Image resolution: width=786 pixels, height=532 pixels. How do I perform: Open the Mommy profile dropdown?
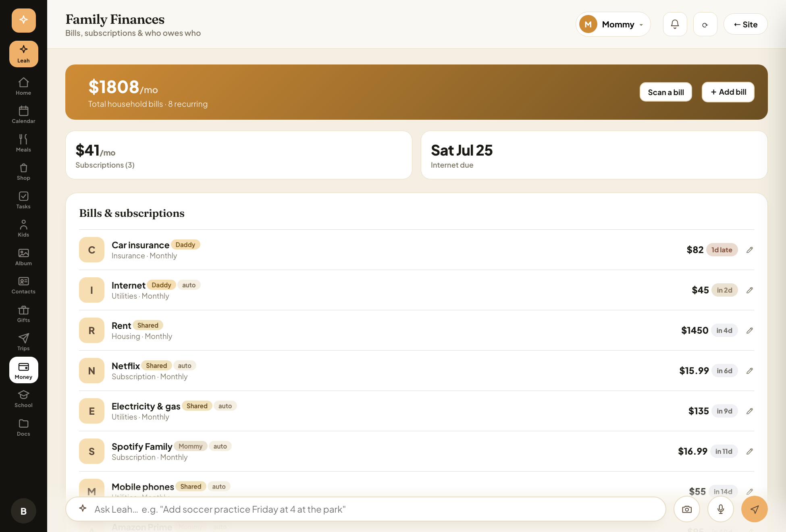tap(613, 24)
